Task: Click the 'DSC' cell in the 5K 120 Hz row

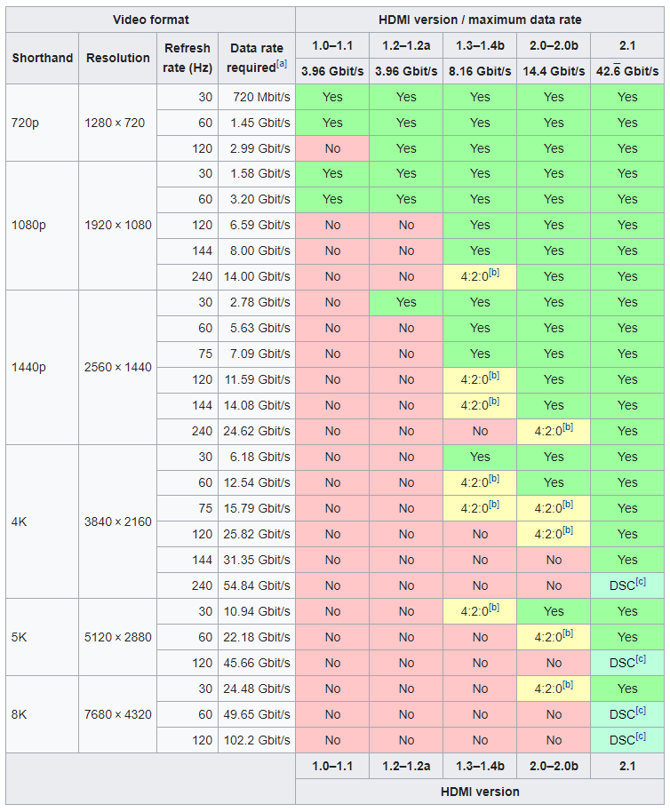Action: point(627,663)
